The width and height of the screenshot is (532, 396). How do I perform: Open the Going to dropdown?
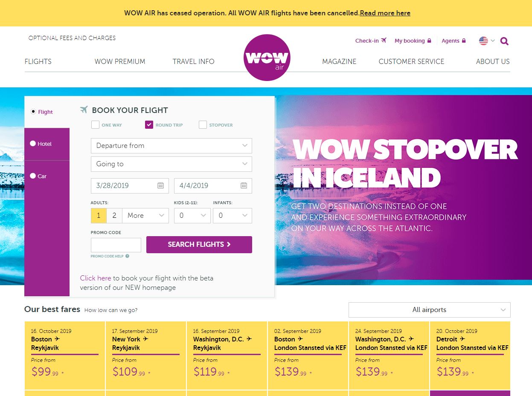click(x=171, y=164)
